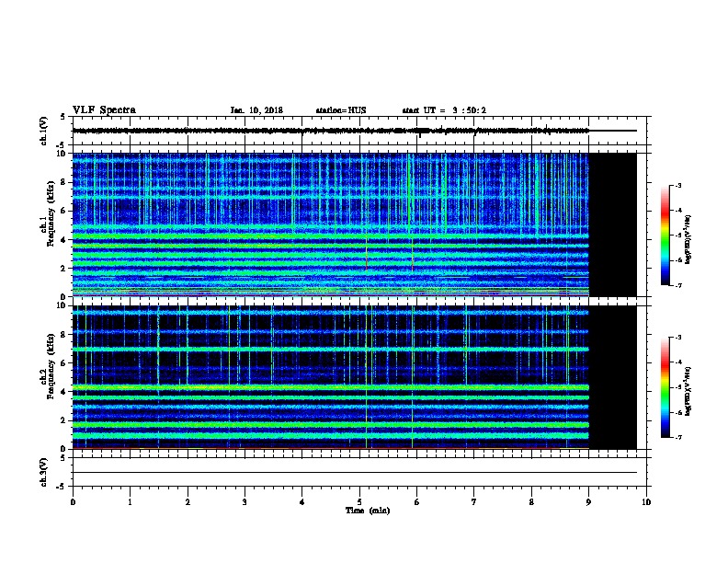728x563 pixels.
Task: Click the ch.2 color bar "log(PSD)(V²/Hz)" label
Action: click(688, 391)
